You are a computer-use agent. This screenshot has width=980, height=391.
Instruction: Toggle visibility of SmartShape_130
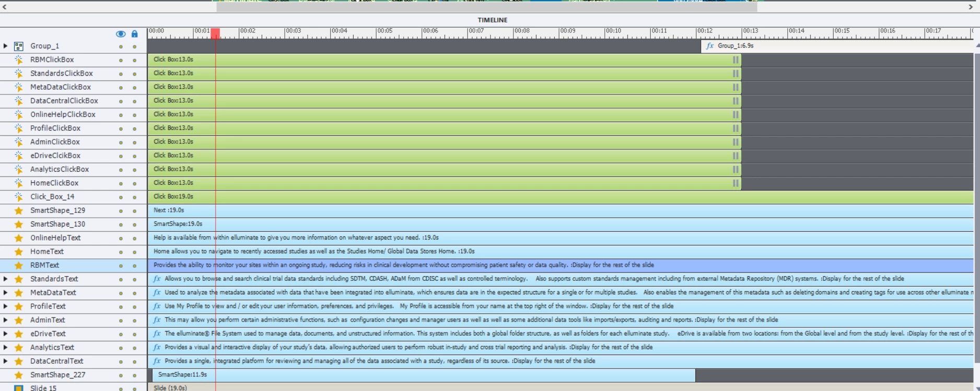(121, 224)
